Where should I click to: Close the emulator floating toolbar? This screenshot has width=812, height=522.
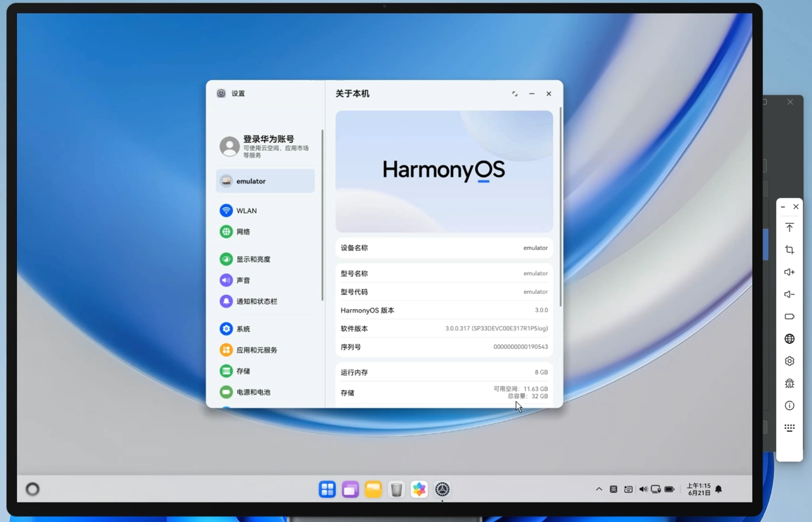tap(796, 207)
